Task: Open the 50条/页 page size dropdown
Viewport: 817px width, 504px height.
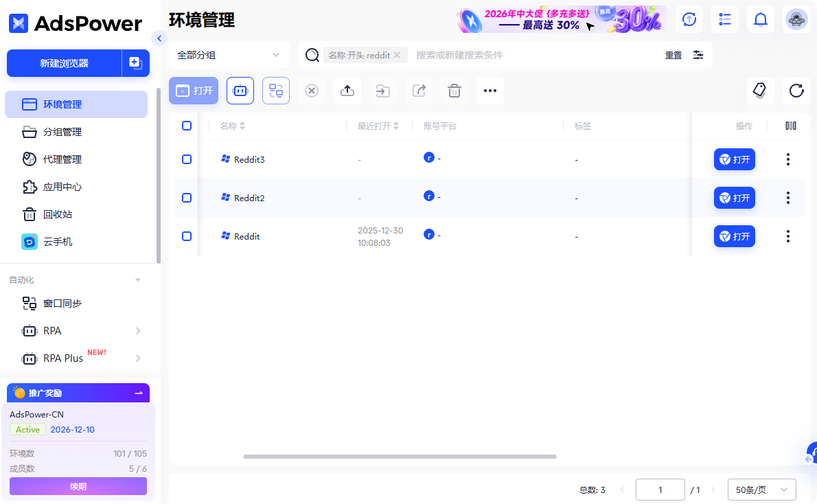Action: [762, 490]
